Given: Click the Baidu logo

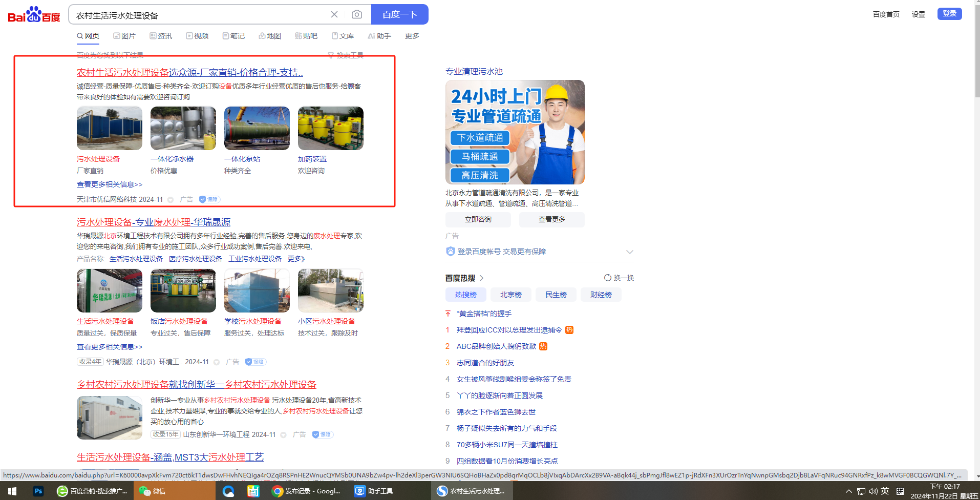Looking at the screenshot, I should point(34,15).
